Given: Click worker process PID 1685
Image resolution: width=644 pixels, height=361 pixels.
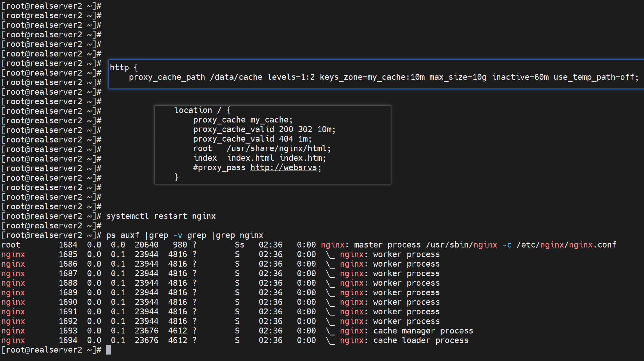Looking at the screenshot, I should point(68,254).
